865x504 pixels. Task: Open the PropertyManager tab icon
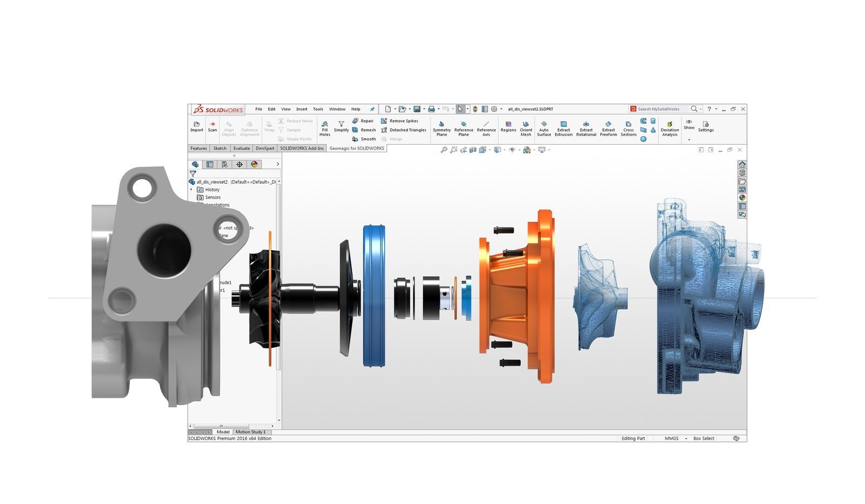(x=210, y=164)
